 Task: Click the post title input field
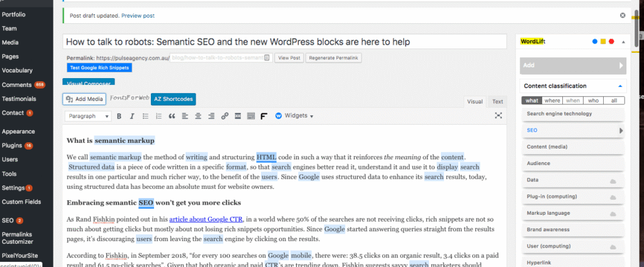point(284,42)
